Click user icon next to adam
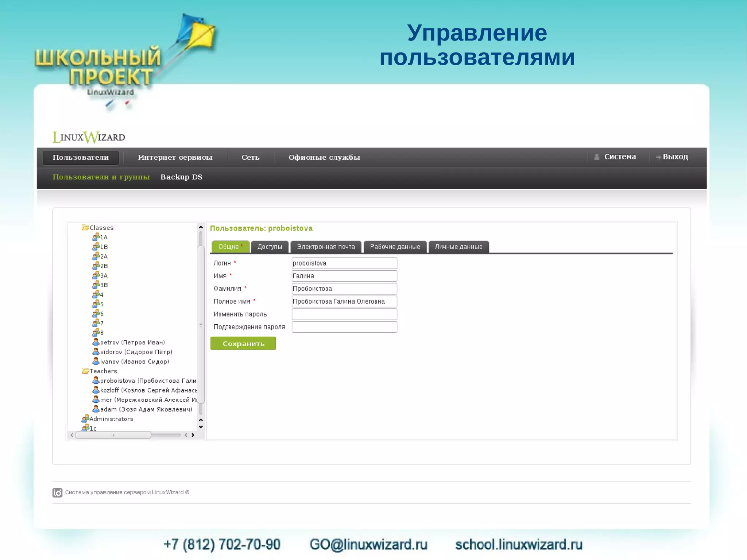This screenshot has height=560, width=747. pos(96,409)
